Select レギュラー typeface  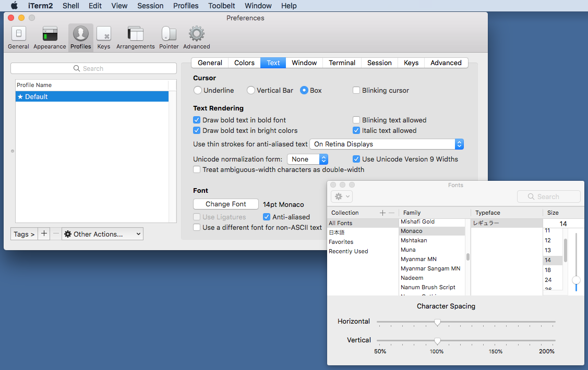(507, 223)
